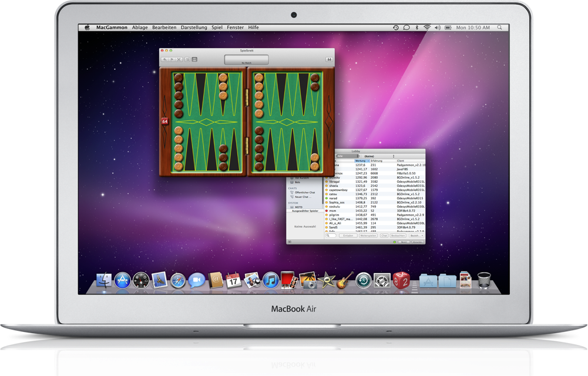The width and height of the screenshot is (588, 376).
Task: Select player libragal in the Lobby list
Action: coord(375,182)
